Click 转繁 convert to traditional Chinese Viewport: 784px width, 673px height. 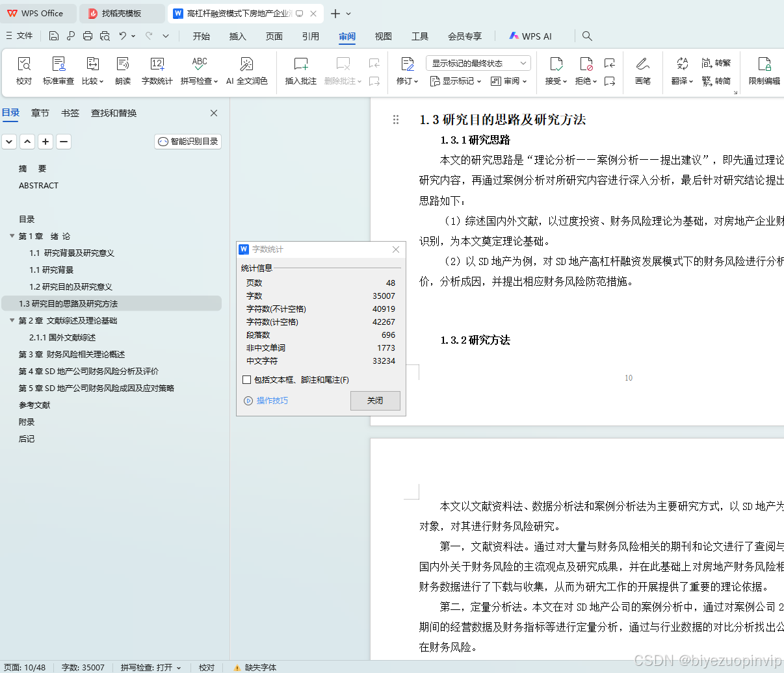[716, 63]
